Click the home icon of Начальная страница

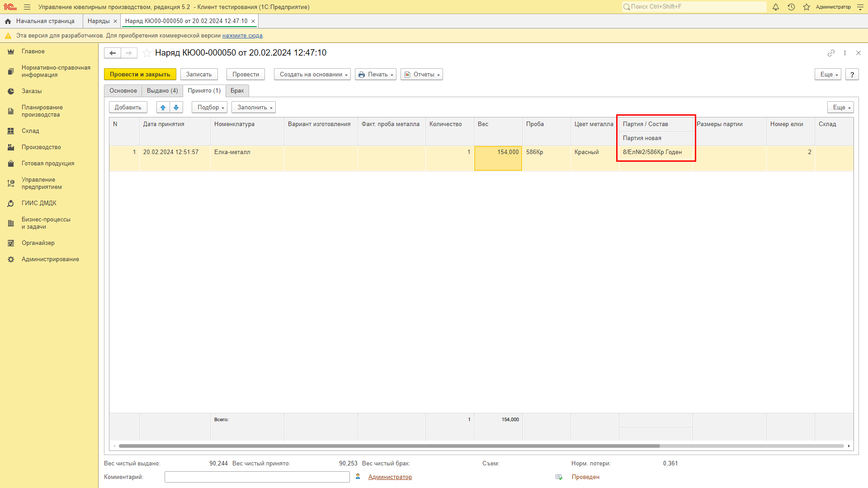(x=8, y=21)
